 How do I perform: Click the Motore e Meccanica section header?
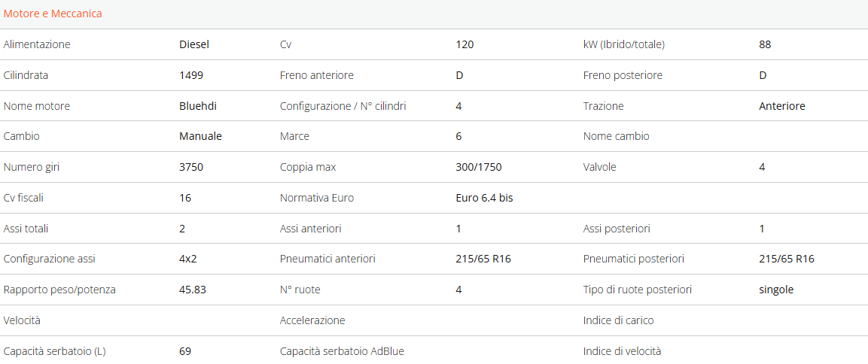coord(53,14)
